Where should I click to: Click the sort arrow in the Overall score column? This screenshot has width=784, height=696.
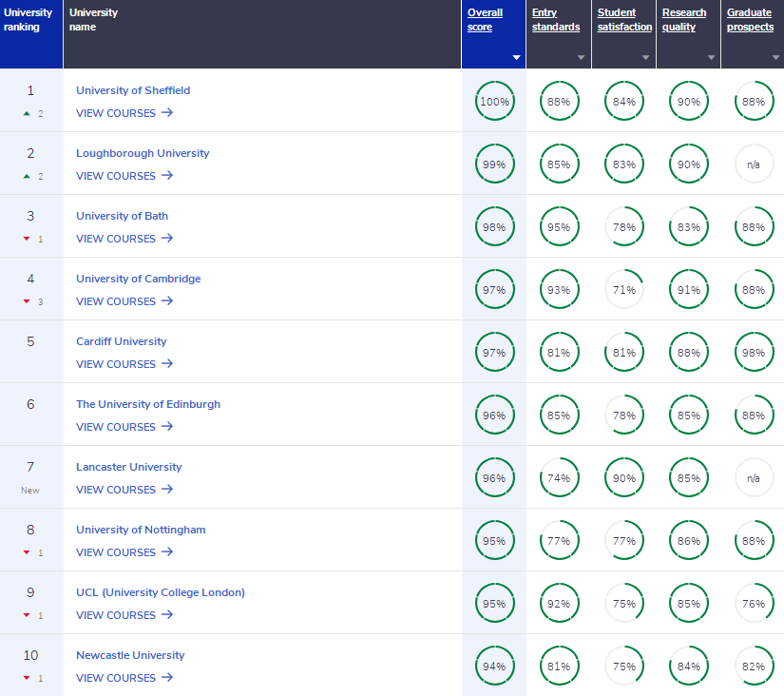pos(517,58)
